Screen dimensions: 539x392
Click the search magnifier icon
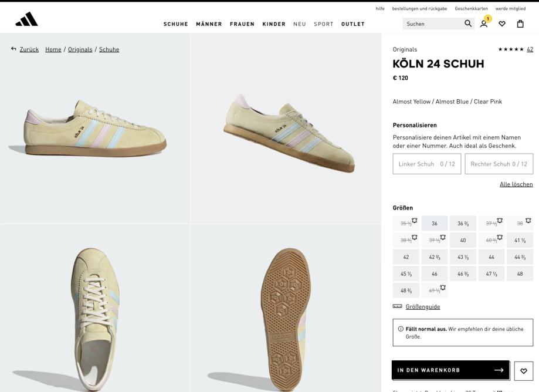pyautogui.click(x=467, y=23)
